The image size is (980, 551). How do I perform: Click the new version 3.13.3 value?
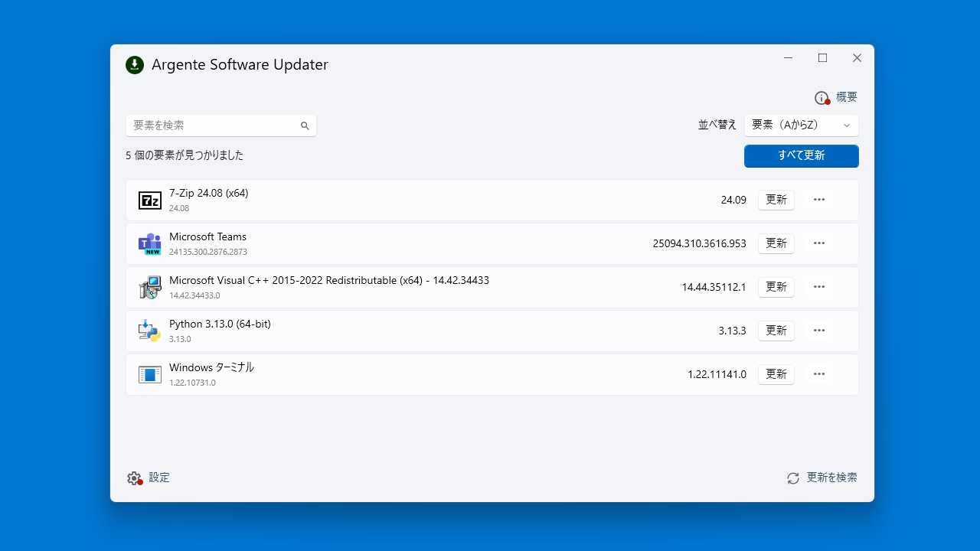click(733, 331)
